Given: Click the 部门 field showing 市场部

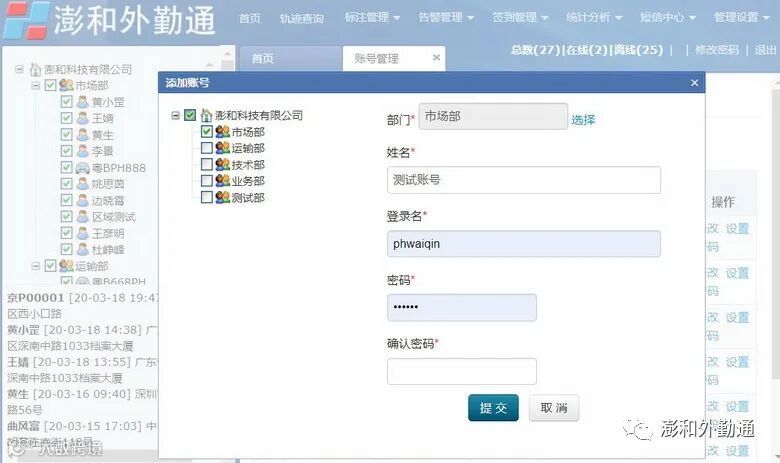Looking at the screenshot, I should tap(493, 116).
